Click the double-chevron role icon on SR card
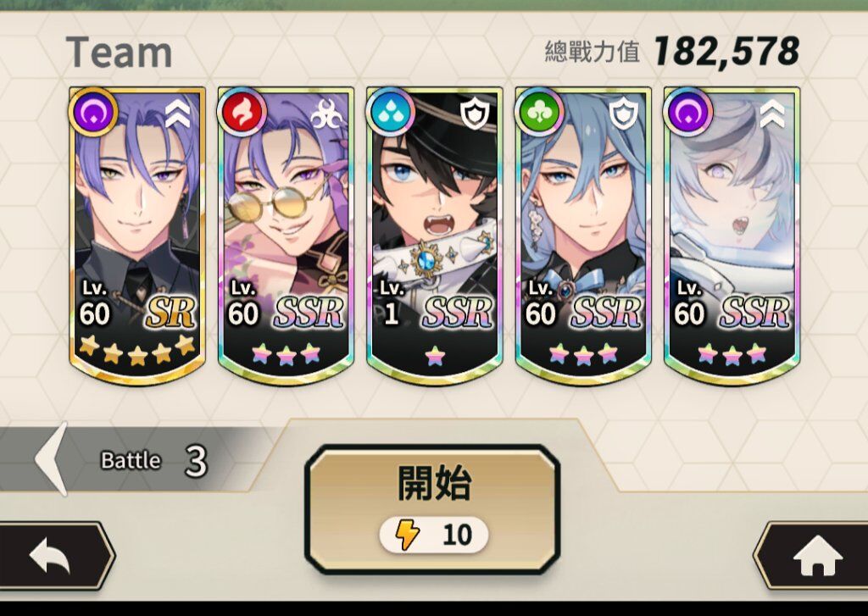The image size is (868, 616). click(178, 114)
